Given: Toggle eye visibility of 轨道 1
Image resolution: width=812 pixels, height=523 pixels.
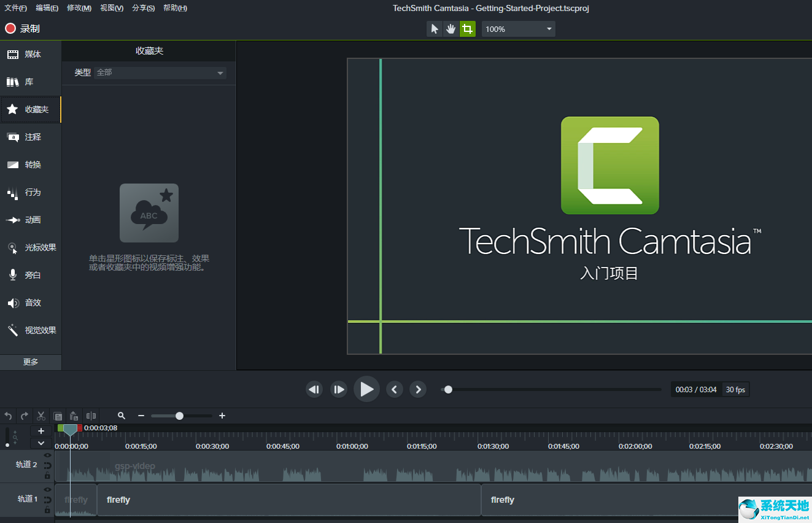Looking at the screenshot, I should (47, 490).
